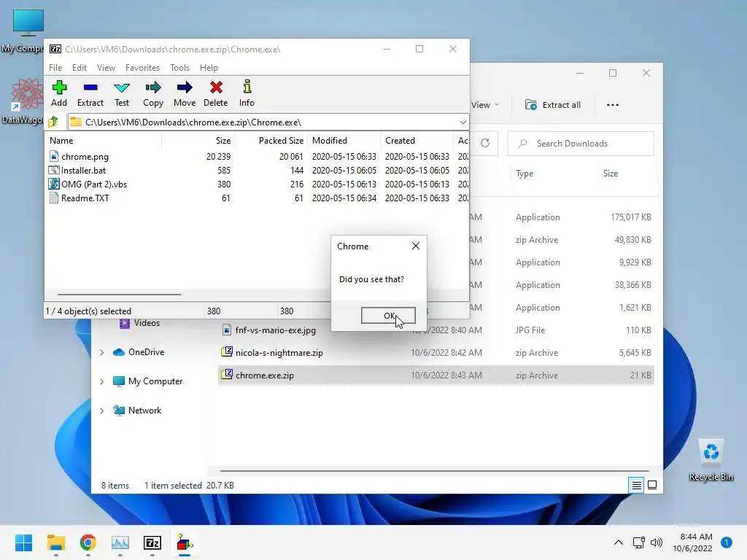Expand the Network tree node

(101, 411)
